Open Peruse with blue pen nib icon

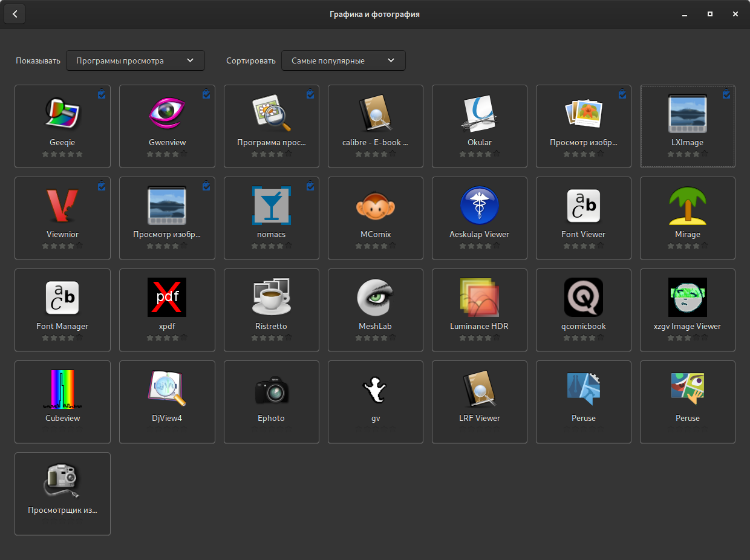coord(584,388)
